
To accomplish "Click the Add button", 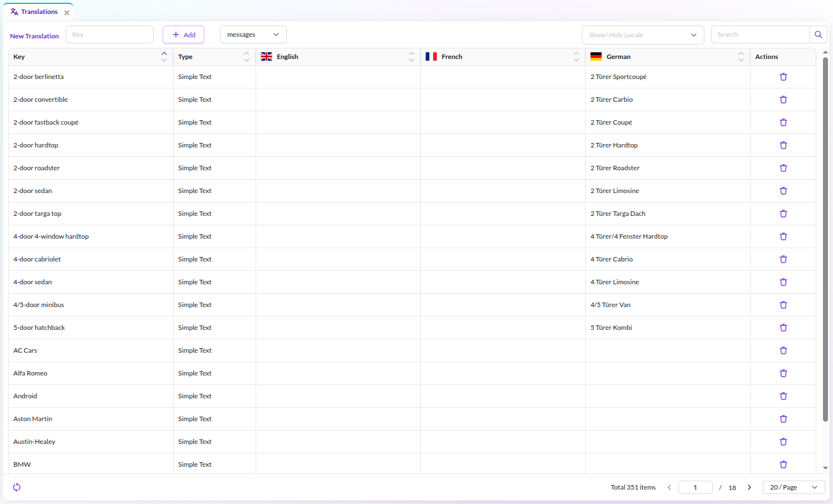I will tap(183, 34).
